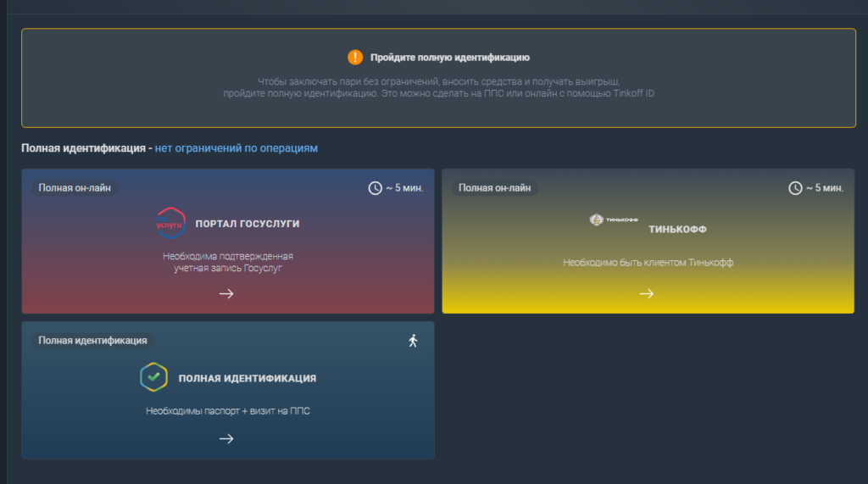The height and width of the screenshot is (484, 868).
Task: Click the arrow on Полная идентификация card
Action: tap(226, 438)
